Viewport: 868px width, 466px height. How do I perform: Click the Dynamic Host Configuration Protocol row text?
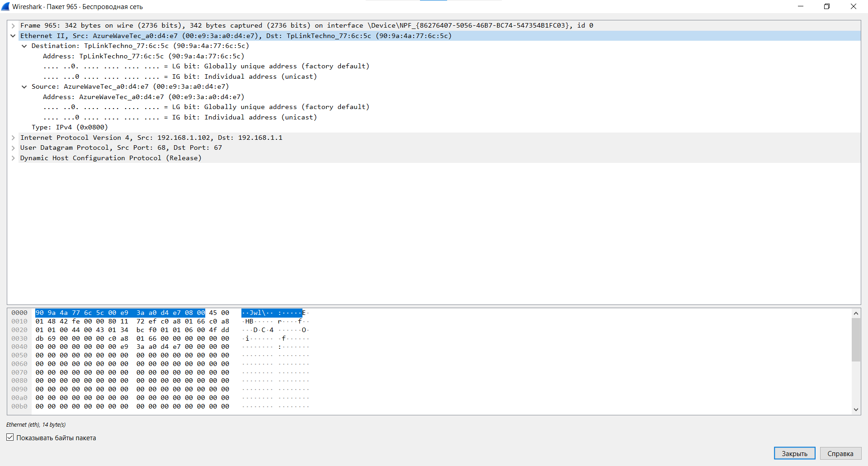(x=111, y=158)
